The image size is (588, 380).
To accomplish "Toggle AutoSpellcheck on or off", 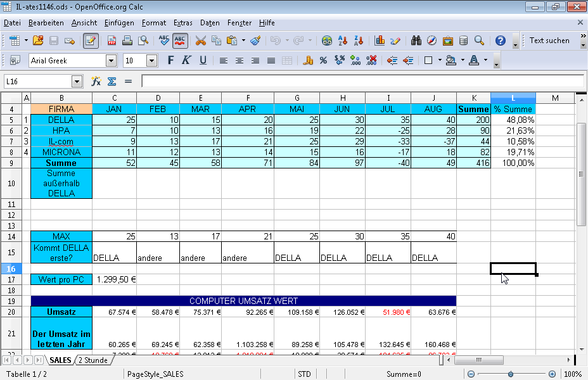I will click(180, 41).
